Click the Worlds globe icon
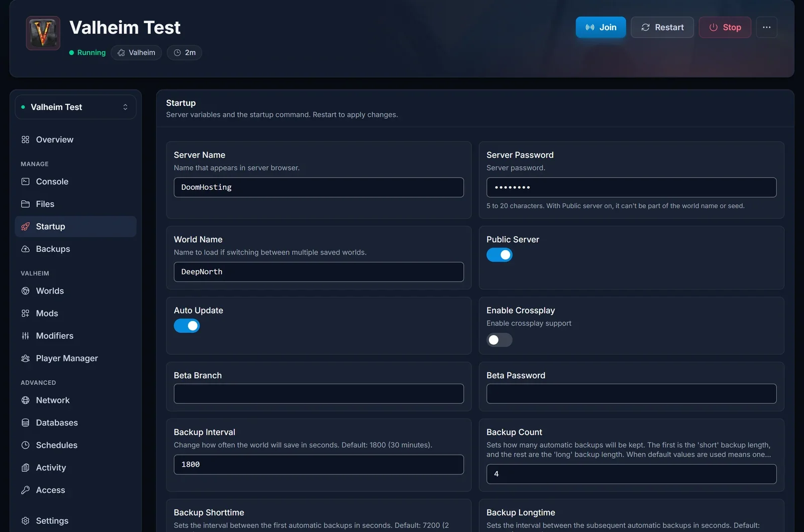The height and width of the screenshot is (532, 804). tap(26, 291)
